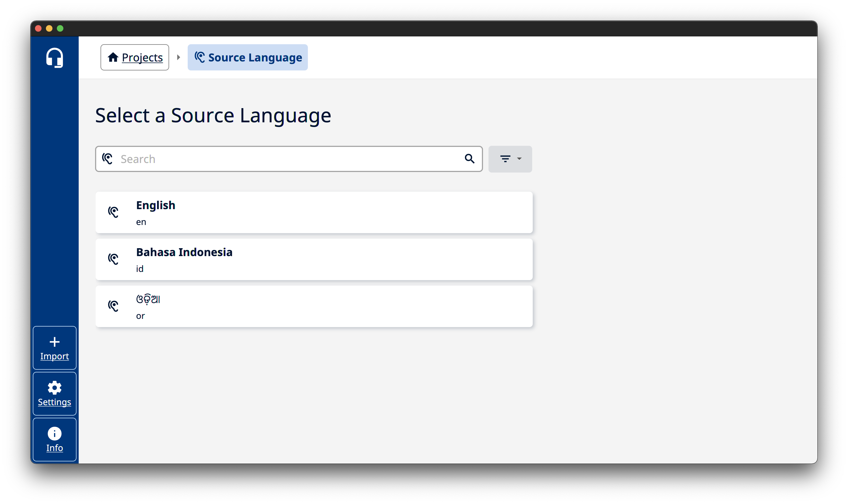This screenshot has height=504, width=848.
Task: Open the Import link
Action: click(54, 356)
